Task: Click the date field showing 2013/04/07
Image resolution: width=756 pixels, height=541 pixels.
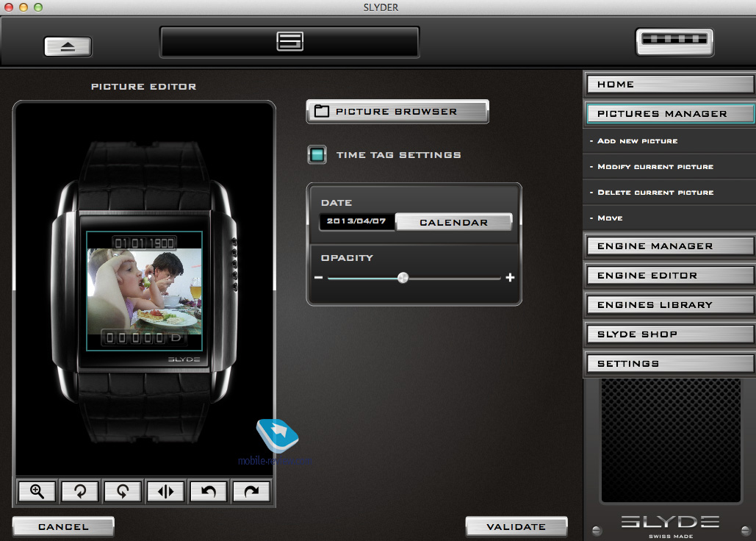Action: 356,223
